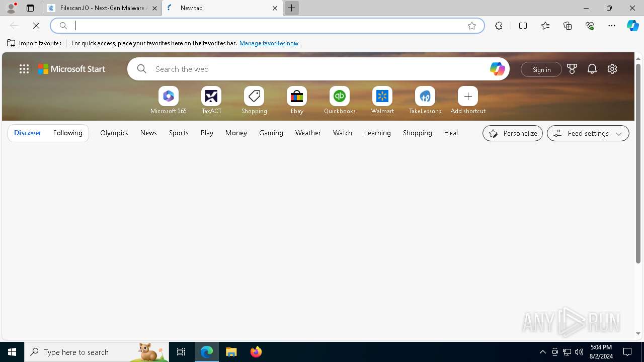644x362 pixels.
Task: Open the Copilot sidebar button
Action: [633, 26]
